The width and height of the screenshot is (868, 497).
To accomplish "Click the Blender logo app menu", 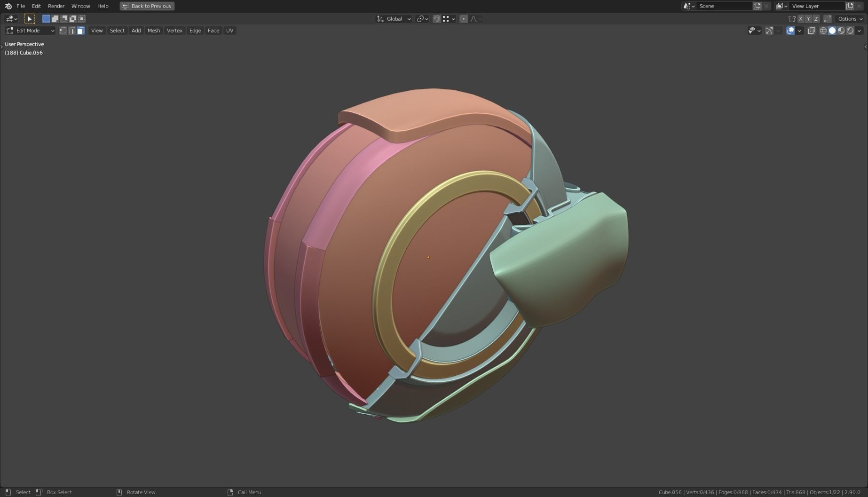I will pyautogui.click(x=8, y=6).
